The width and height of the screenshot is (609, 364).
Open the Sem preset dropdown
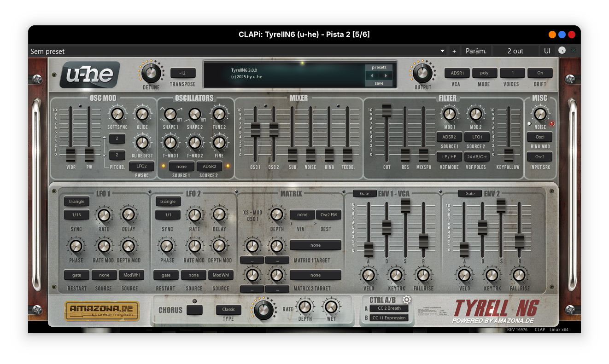click(x=237, y=51)
